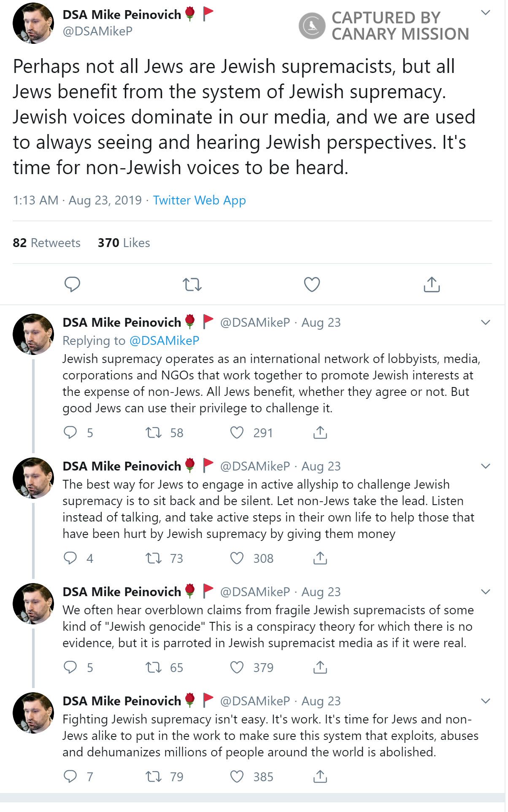508x812 pixels.
Task: View the 82 Retweets list
Action: coord(46,243)
